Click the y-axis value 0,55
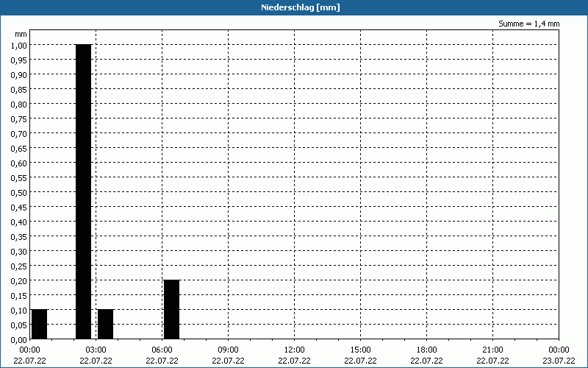This screenshot has height=368, width=588. [x=19, y=177]
